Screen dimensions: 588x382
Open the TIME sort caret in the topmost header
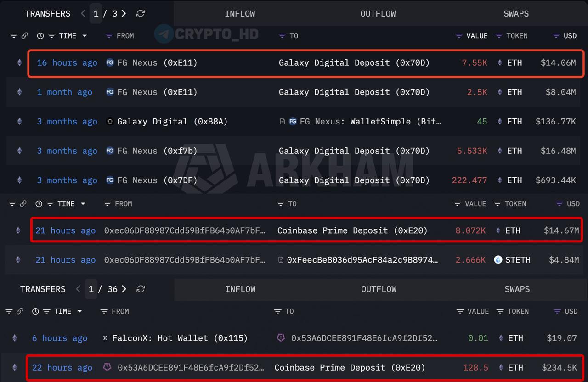(85, 35)
